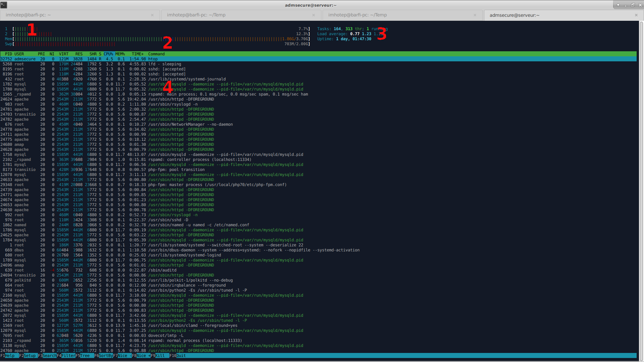Close the first ~/Temp terminal tab
644x362 pixels.
coord(314,15)
